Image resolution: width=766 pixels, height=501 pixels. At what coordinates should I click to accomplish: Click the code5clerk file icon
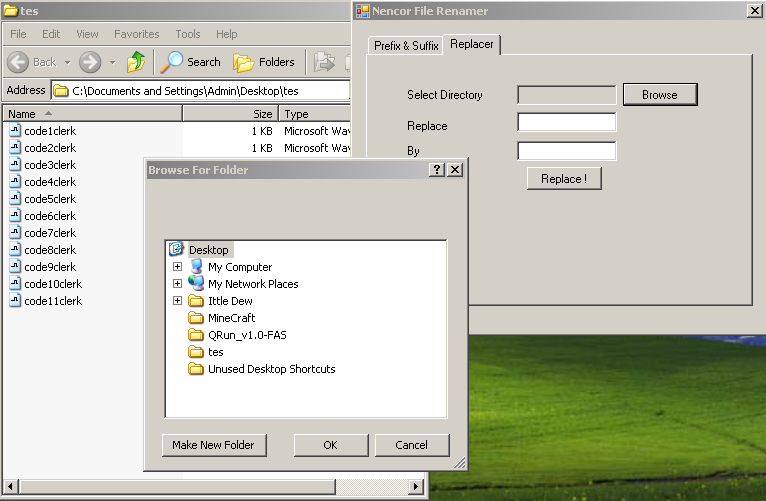point(15,199)
